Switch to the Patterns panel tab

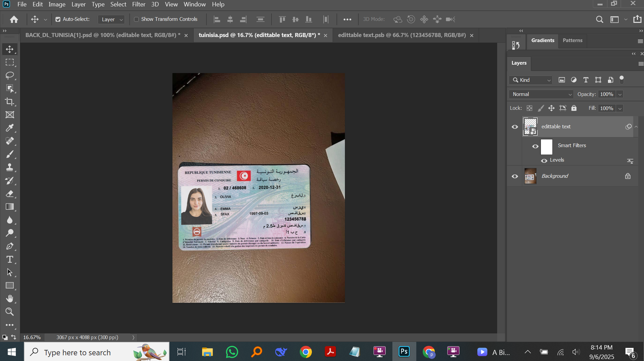pyautogui.click(x=572, y=40)
